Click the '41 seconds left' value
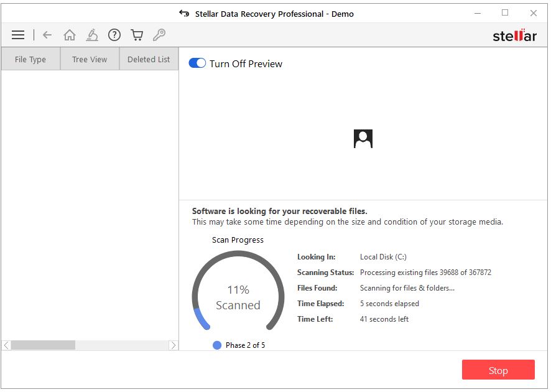The height and width of the screenshot is (392, 551). [x=384, y=319]
